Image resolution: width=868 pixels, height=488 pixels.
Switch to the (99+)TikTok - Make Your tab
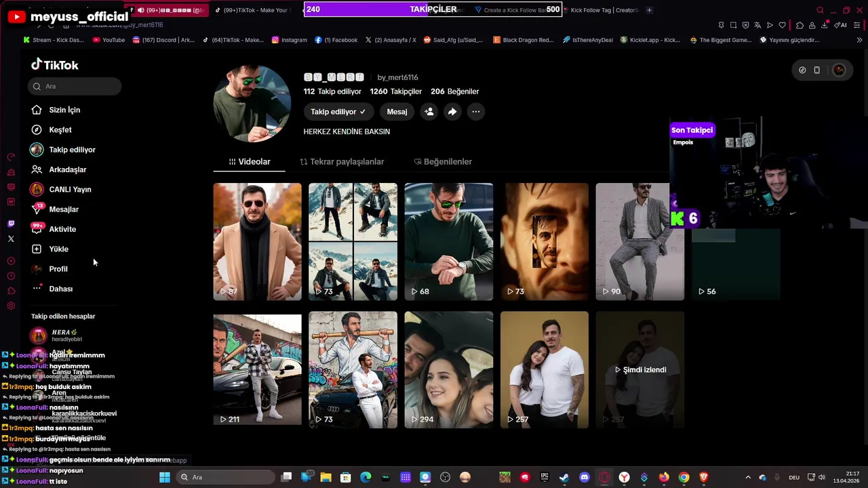251,10
